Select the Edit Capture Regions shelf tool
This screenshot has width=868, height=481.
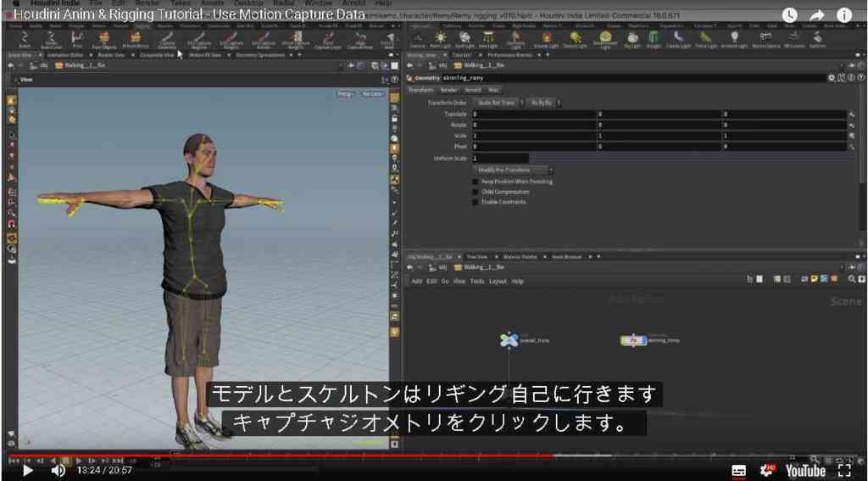click(198, 40)
